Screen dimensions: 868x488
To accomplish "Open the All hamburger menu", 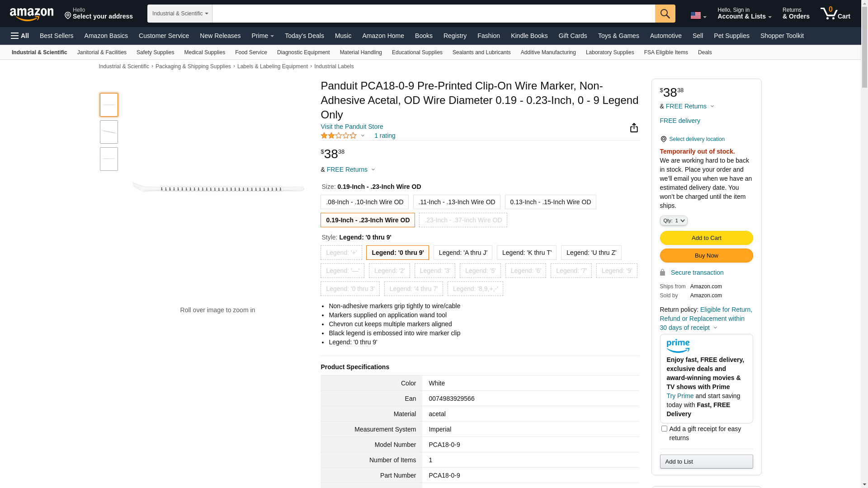I will (x=20, y=36).
